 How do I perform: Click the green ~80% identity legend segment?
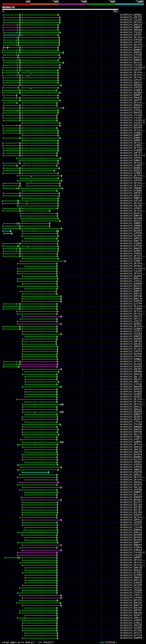tap(101, 4)
